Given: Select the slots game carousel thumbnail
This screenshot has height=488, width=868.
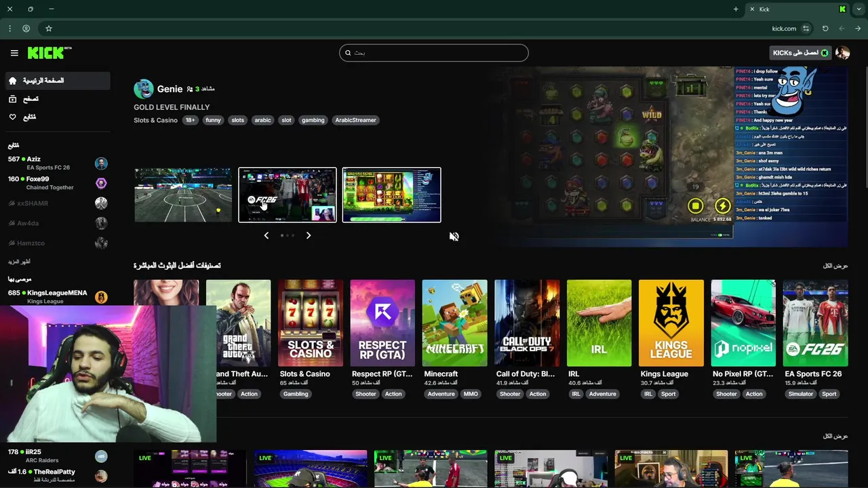Looking at the screenshot, I should point(391,195).
